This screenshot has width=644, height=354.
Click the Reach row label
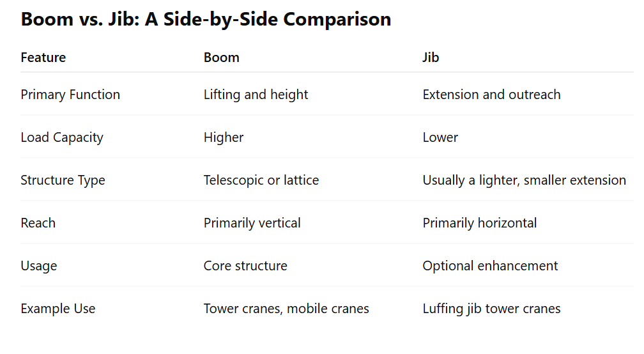38,223
